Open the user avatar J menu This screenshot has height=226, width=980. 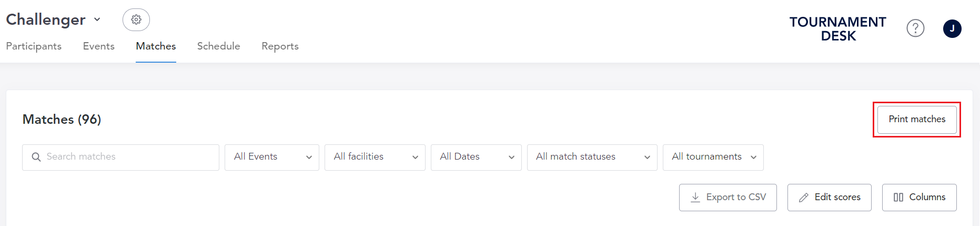point(952,28)
